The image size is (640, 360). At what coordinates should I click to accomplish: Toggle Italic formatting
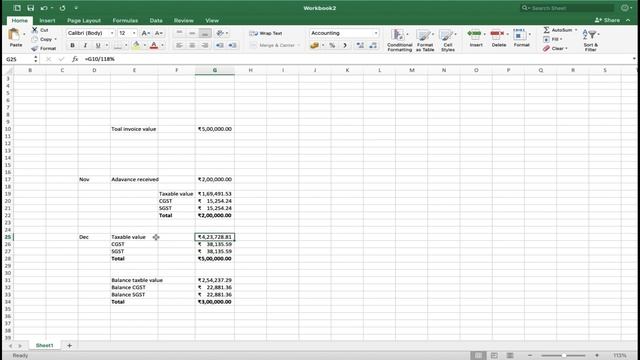point(85,45)
